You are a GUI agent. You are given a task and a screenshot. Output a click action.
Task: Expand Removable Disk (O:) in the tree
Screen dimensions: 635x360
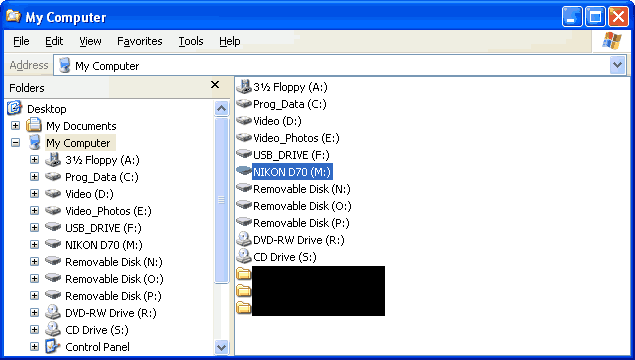pos(34,279)
